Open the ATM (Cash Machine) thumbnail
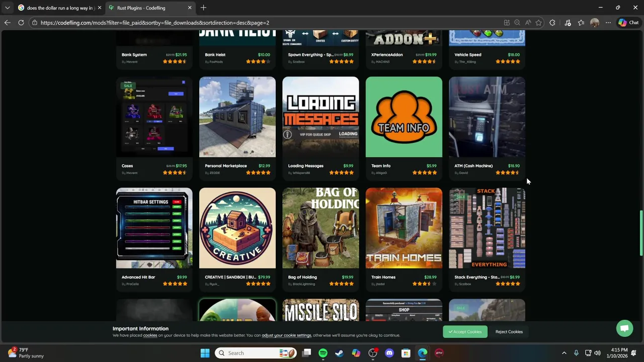Image resolution: width=644 pixels, height=362 pixels. pyautogui.click(x=487, y=117)
